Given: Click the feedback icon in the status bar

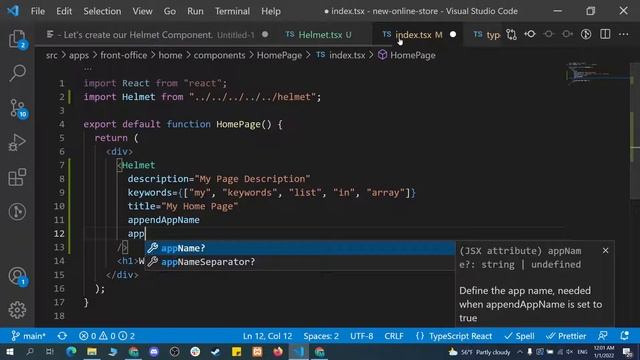Looking at the screenshot, I should [x=603, y=336].
